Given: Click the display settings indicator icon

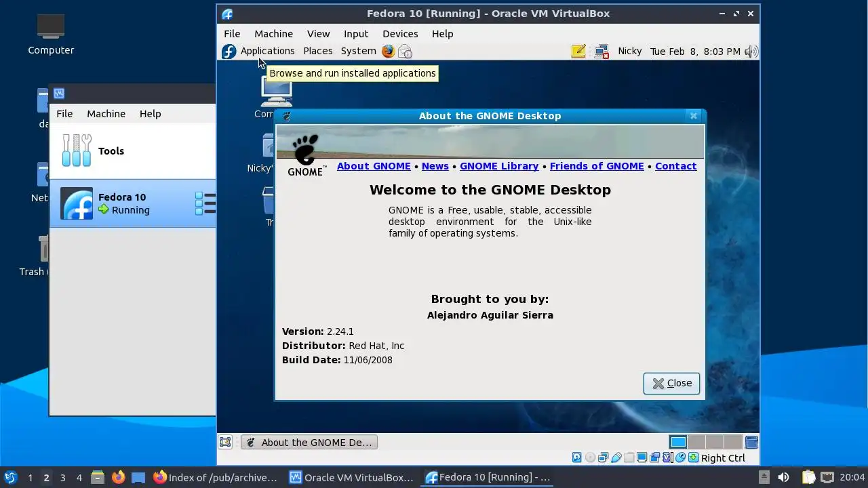Looking at the screenshot, I should (642, 457).
